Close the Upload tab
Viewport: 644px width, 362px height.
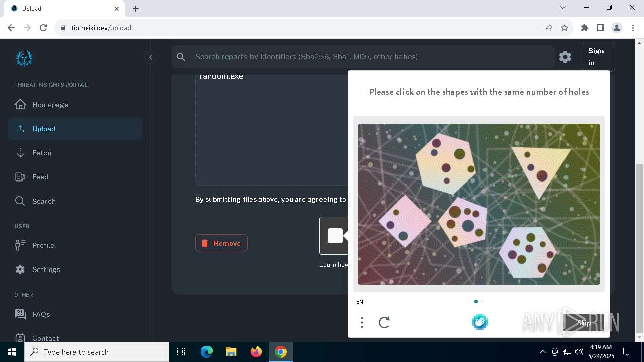[117, 9]
